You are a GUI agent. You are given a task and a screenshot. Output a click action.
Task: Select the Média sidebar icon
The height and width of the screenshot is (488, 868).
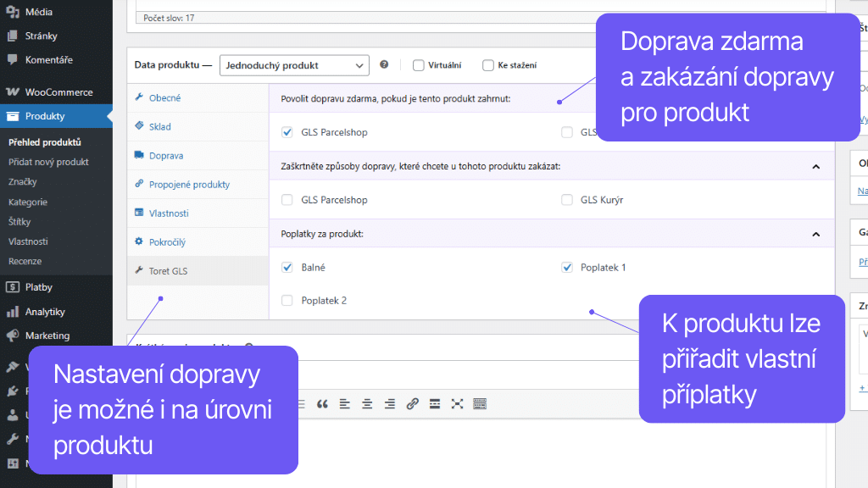tap(14, 12)
